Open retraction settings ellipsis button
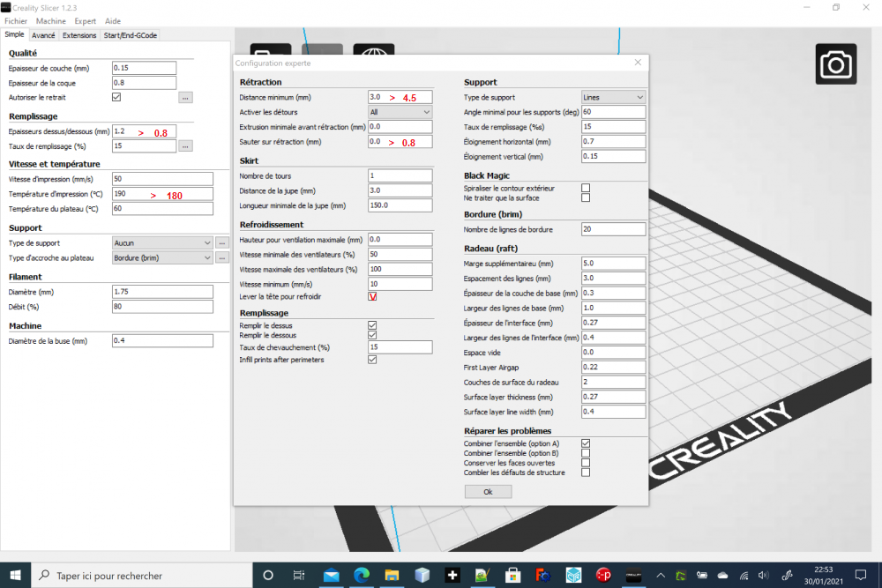The height and width of the screenshot is (588, 882). pyautogui.click(x=185, y=97)
